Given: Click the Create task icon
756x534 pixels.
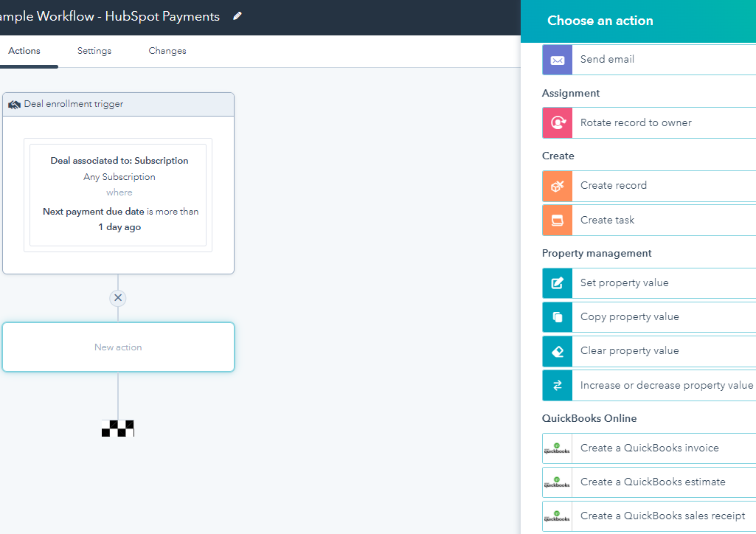Looking at the screenshot, I should tap(558, 220).
